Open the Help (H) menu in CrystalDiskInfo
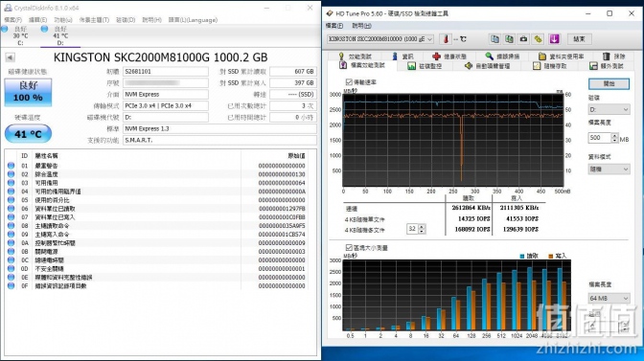Viewport: 644px width, 361px height. click(x=152, y=20)
